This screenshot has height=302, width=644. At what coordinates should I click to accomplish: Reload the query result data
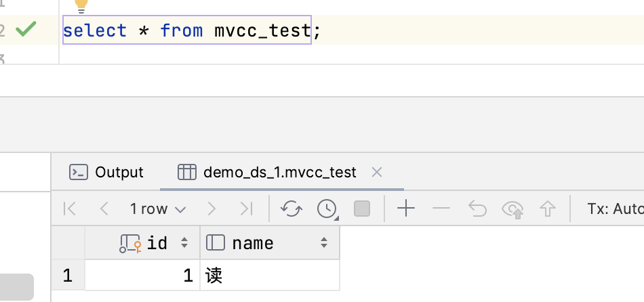[x=291, y=209]
